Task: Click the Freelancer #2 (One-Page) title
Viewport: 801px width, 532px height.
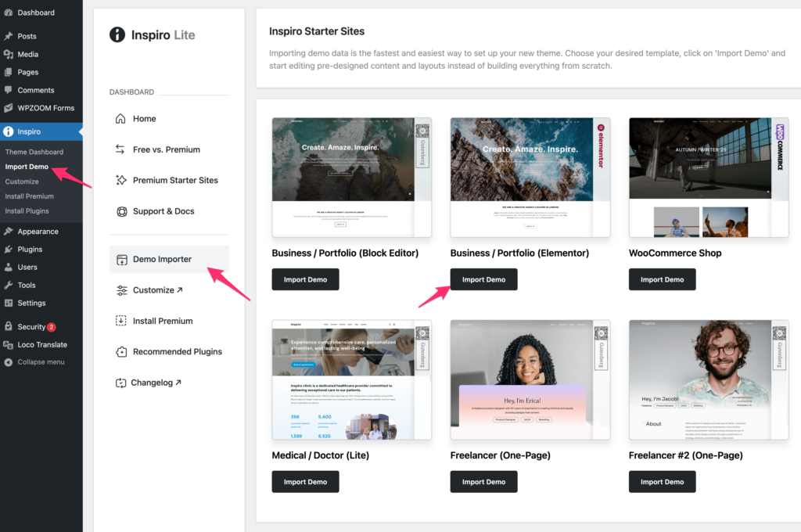Action: (x=685, y=455)
